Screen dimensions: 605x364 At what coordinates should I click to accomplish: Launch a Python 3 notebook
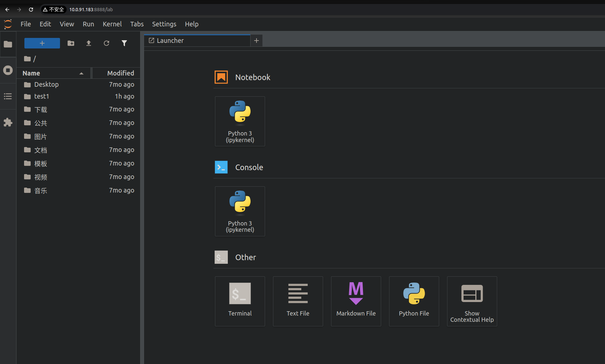click(x=240, y=121)
